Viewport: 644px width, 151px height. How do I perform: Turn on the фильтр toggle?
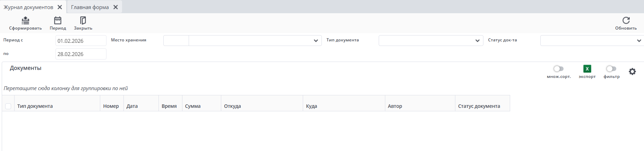click(611, 69)
